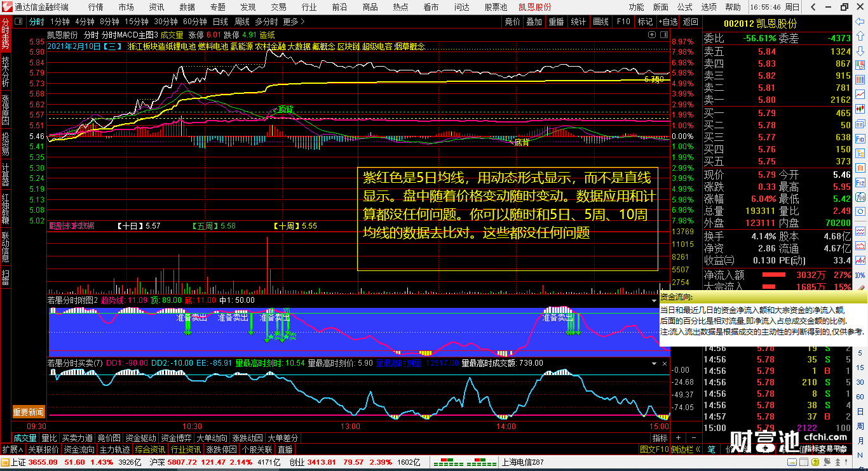Viewport: 868px width, 471px height.
Task: Click the 竞价 toolbar button
Action: (x=512, y=22)
